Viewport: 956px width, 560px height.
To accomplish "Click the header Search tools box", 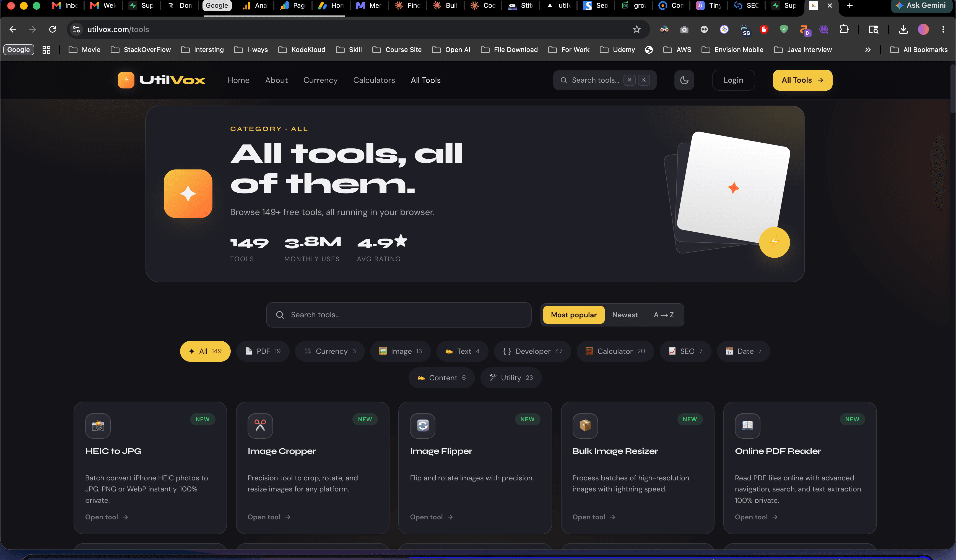I will pos(604,80).
